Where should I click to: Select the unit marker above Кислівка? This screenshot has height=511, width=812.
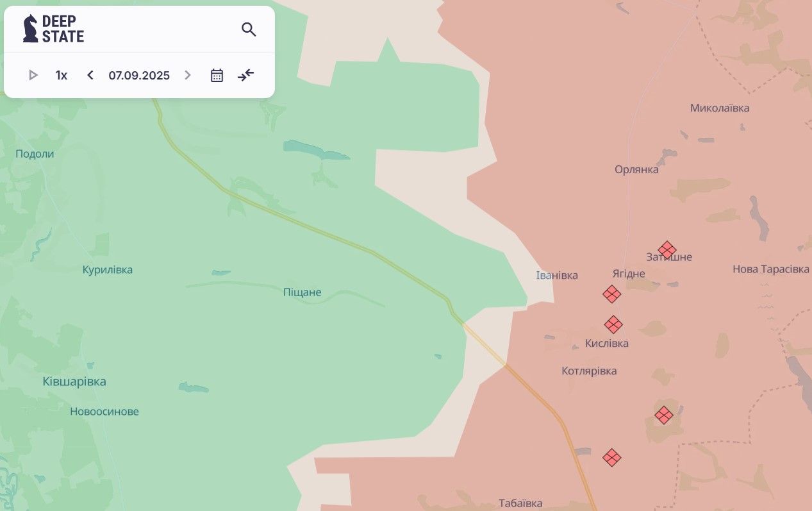pos(613,324)
